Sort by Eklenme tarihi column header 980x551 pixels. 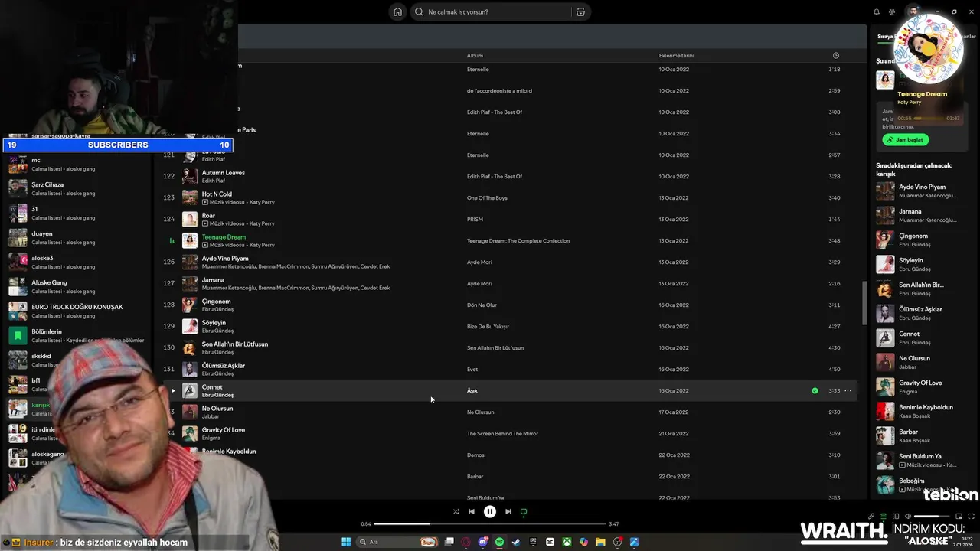[676, 55]
